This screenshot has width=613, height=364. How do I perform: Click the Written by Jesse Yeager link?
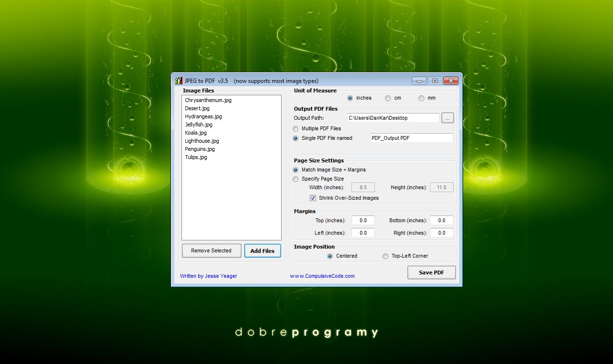(208, 276)
